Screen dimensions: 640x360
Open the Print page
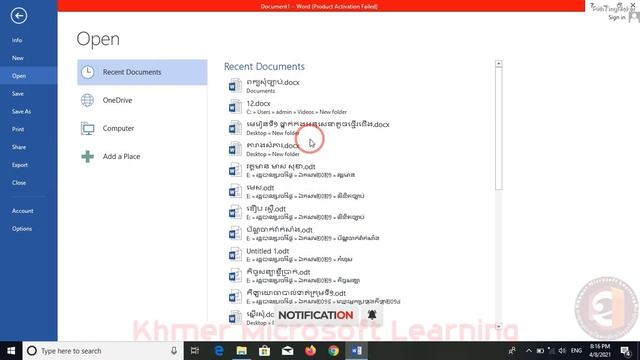point(18,129)
